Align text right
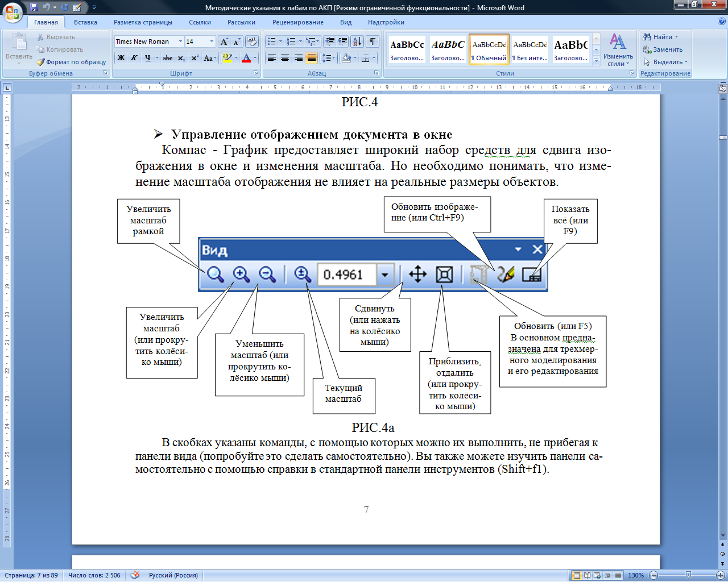728x582 pixels. [x=298, y=58]
